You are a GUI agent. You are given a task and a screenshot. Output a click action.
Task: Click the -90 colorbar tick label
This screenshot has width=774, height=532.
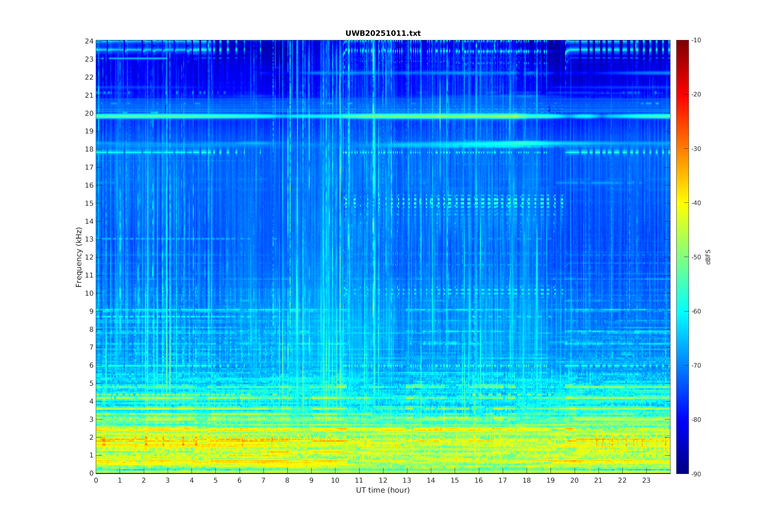pos(696,474)
